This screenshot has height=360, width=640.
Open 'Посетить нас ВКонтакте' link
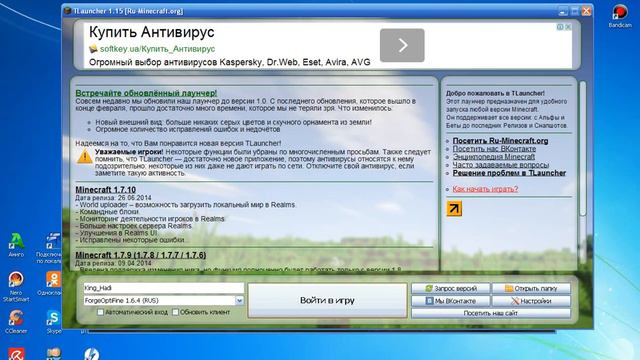click(x=494, y=149)
